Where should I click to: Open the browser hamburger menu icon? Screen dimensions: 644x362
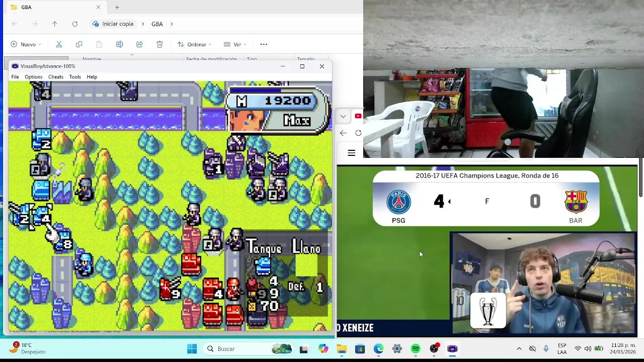click(x=351, y=153)
